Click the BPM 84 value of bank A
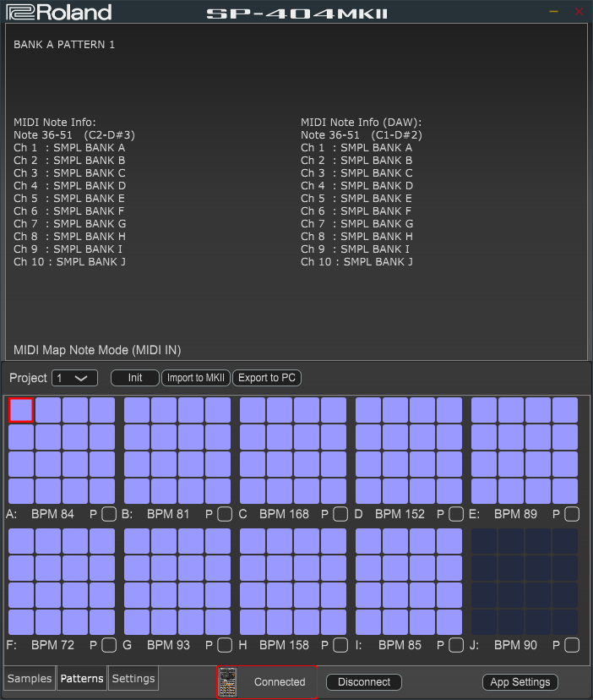 pyautogui.click(x=52, y=514)
